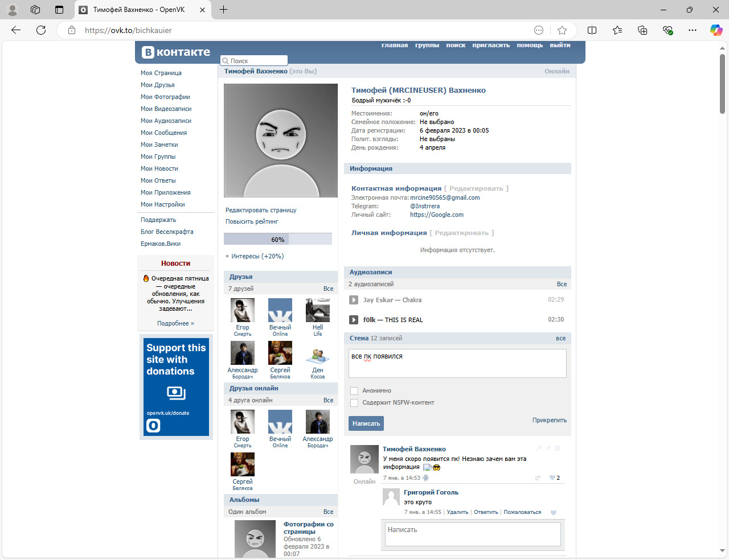The image size is (729, 560).
Task: Add this page to favorites star icon
Action: 562,30
